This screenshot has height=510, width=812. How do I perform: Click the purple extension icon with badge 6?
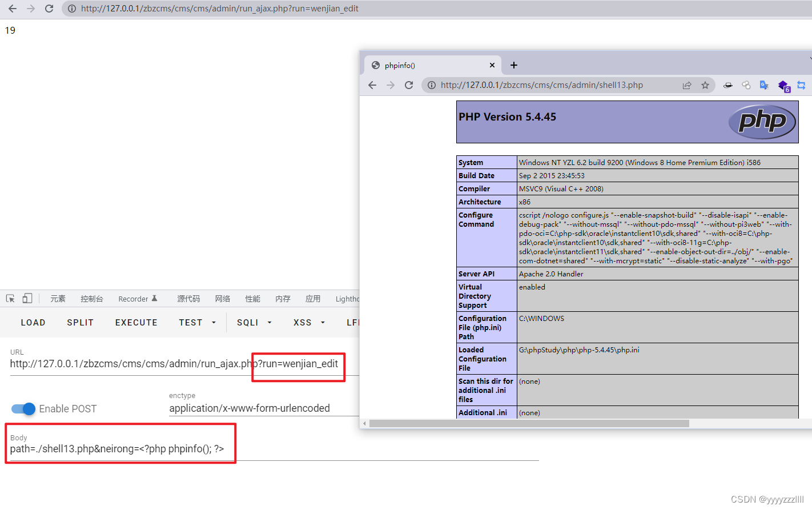point(783,86)
